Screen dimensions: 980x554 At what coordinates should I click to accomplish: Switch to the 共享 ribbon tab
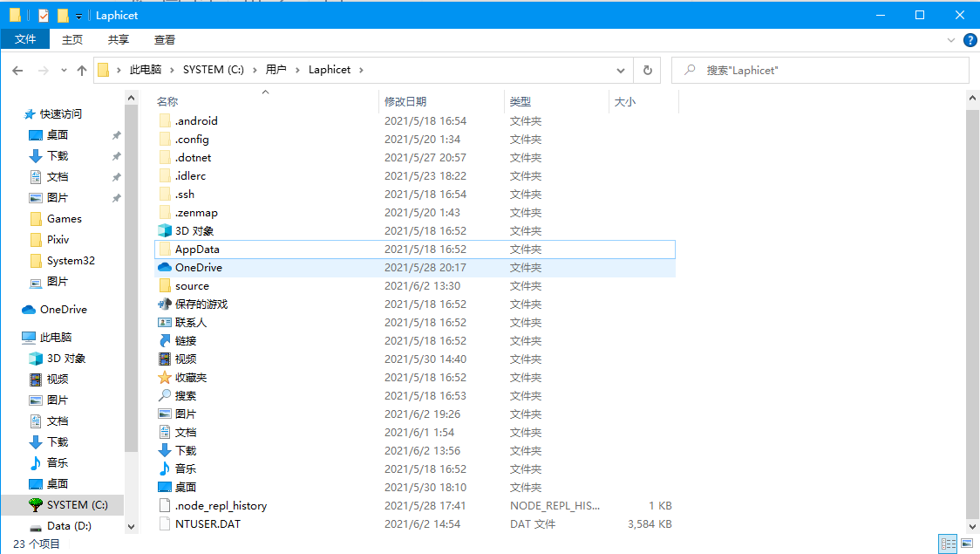[118, 39]
